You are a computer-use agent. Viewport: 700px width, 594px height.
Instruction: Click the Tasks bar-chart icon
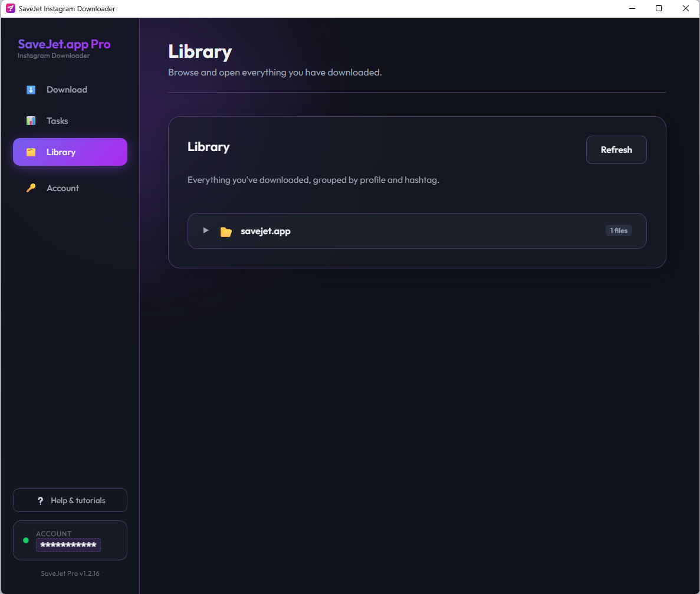(31, 121)
